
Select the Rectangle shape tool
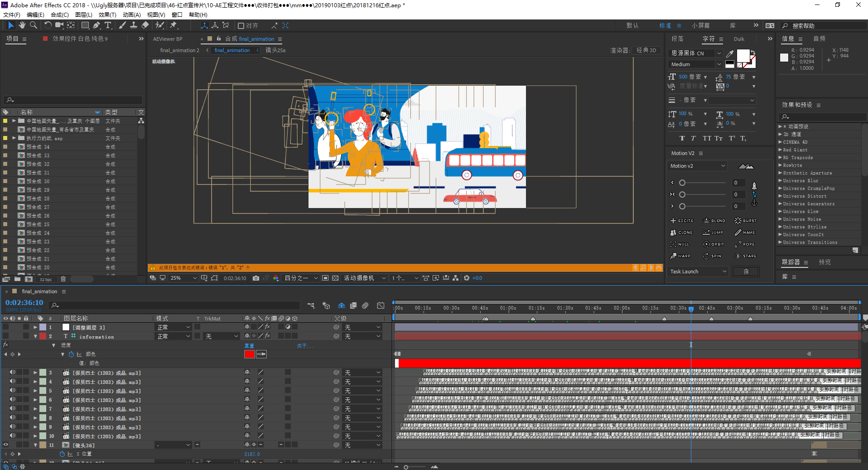tap(85, 25)
